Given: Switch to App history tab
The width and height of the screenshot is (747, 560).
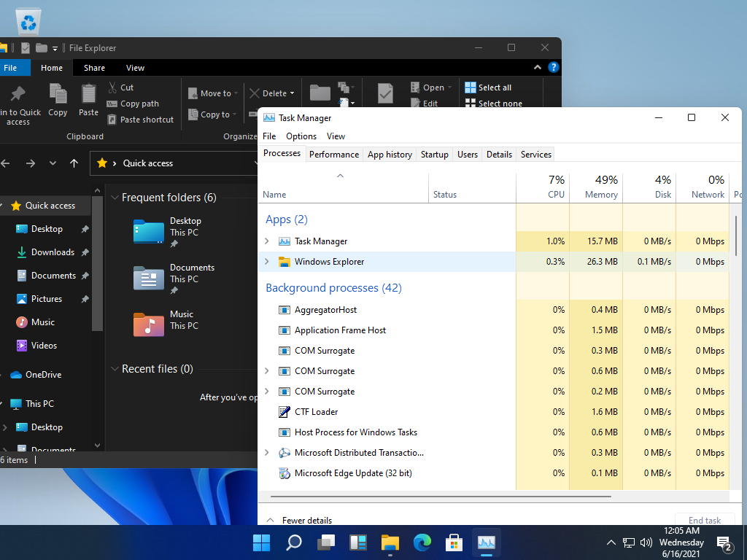Looking at the screenshot, I should point(390,155).
